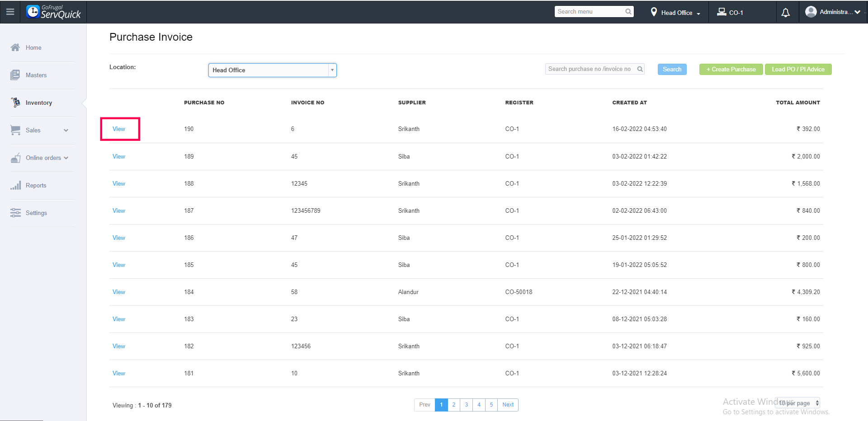The height and width of the screenshot is (421, 868).
Task: Open Reports in sidebar
Action: [x=36, y=185]
